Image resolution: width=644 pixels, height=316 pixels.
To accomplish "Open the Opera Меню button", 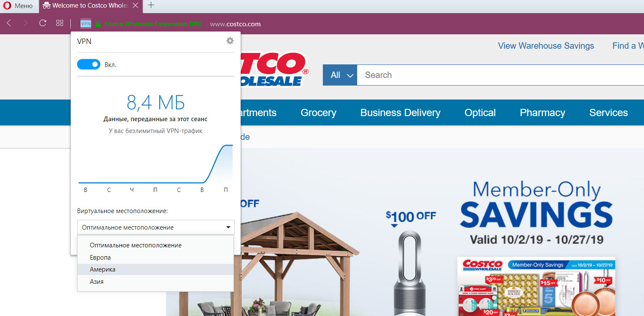I will tap(18, 6).
